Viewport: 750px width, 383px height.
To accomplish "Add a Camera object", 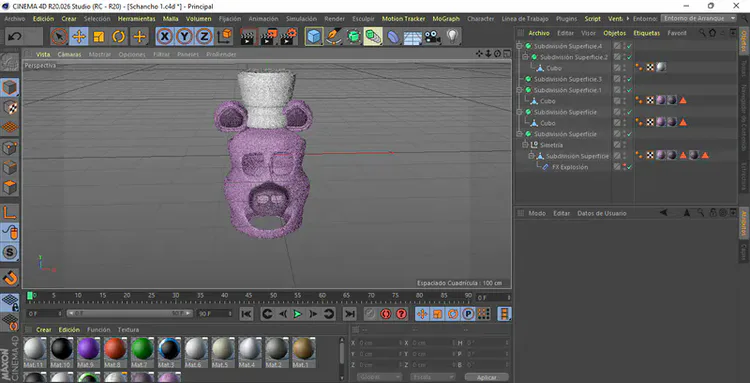I will point(432,36).
